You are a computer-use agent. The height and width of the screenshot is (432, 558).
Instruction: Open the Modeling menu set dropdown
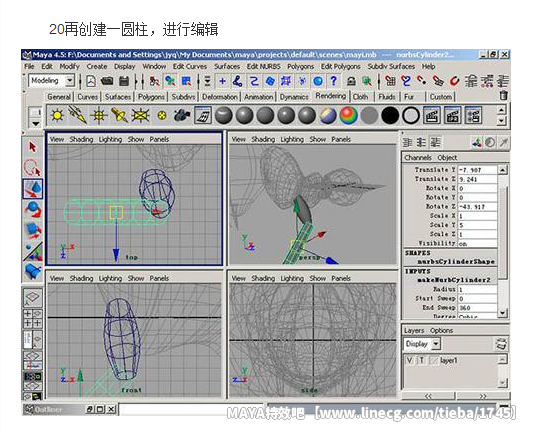click(51, 81)
